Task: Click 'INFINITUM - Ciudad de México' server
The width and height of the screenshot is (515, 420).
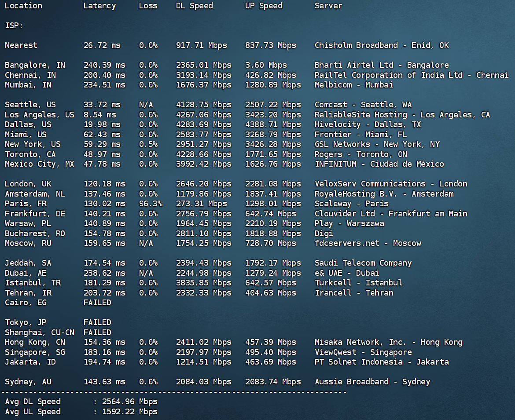Action: click(379, 164)
